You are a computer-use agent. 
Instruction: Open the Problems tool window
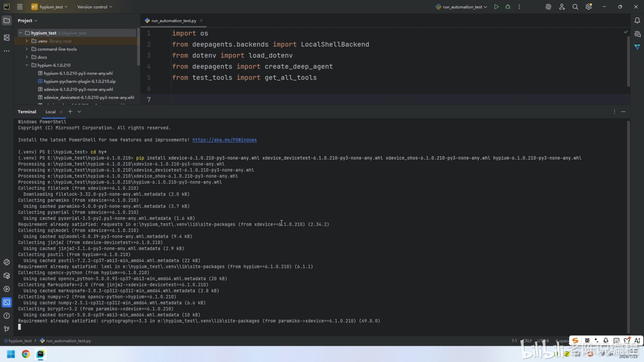tap(7, 316)
